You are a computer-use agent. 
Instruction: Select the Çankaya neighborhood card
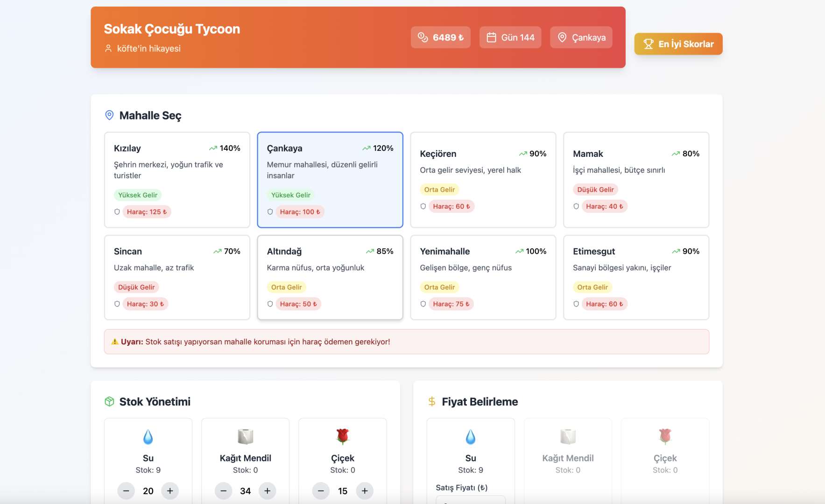pyautogui.click(x=330, y=180)
